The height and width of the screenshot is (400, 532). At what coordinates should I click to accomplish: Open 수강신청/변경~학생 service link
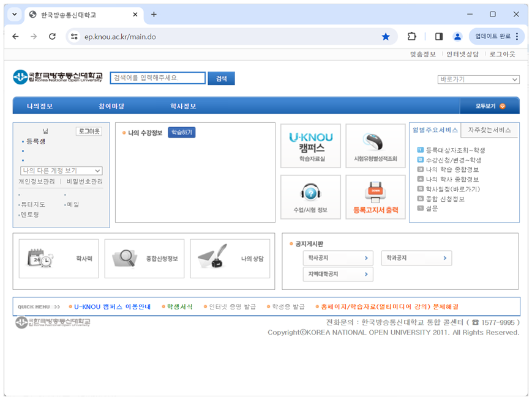(x=454, y=160)
